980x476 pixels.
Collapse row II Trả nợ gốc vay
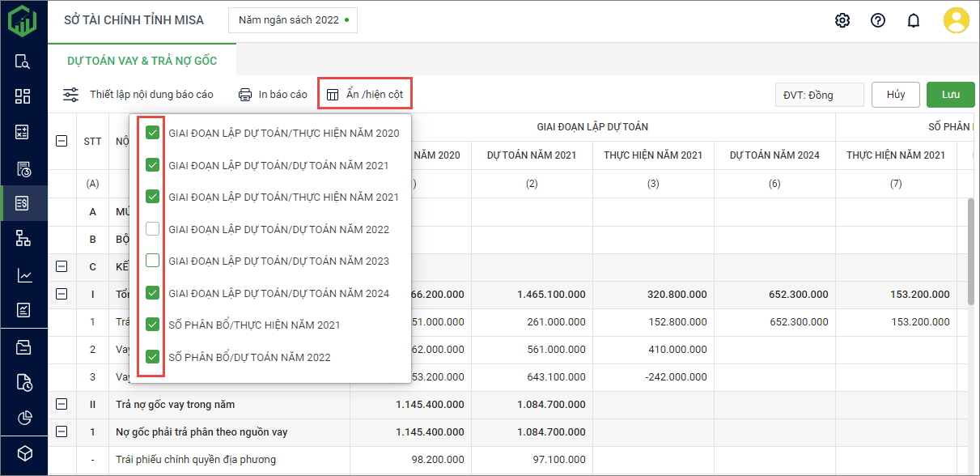[62, 404]
